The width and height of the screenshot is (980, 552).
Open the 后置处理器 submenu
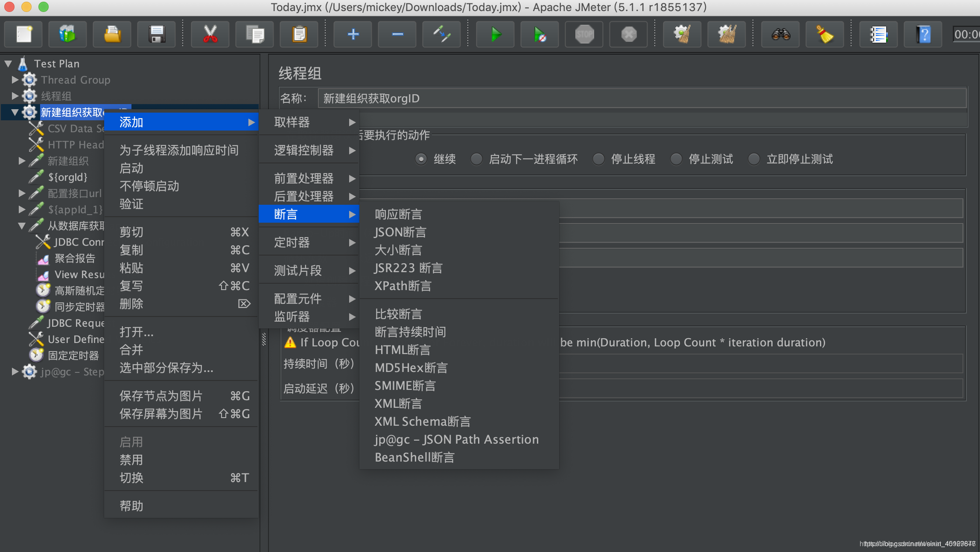click(309, 196)
